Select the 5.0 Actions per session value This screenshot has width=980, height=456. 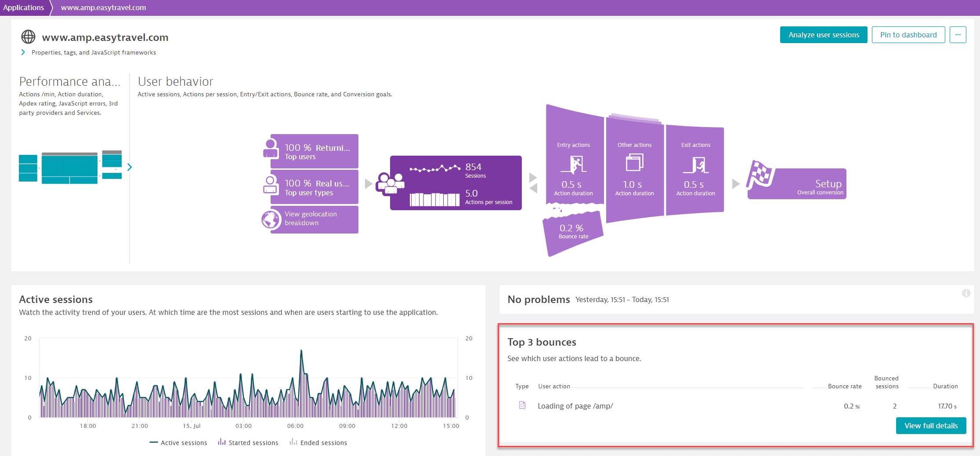pyautogui.click(x=471, y=193)
